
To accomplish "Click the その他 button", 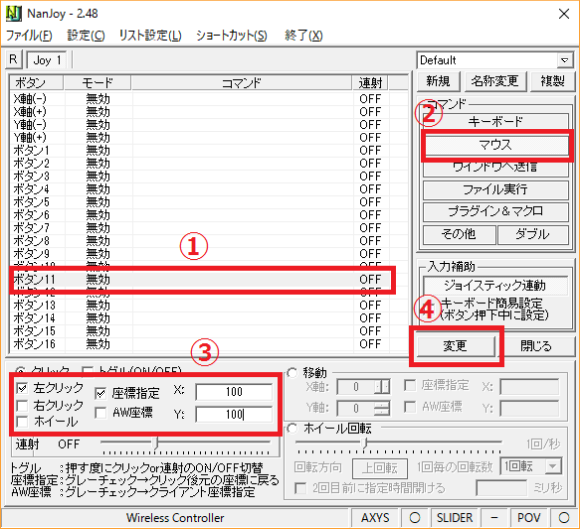I will pyautogui.click(x=459, y=234).
